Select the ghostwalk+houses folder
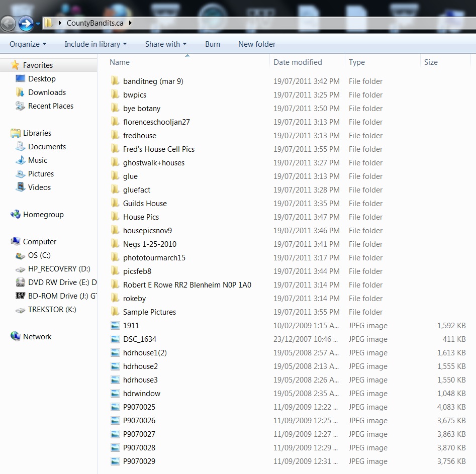 point(153,163)
